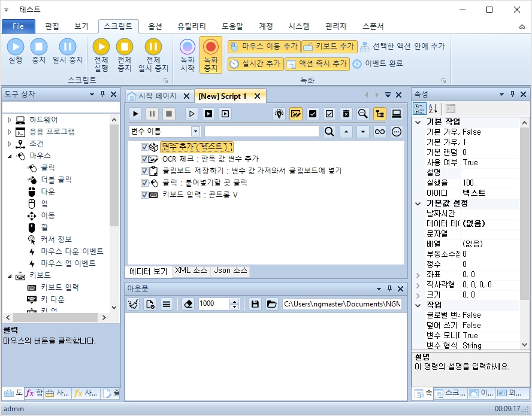Click the 액션 즉시 추가 button
The width and height of the screenshot is (532, 416).
[x=318, y=63]
